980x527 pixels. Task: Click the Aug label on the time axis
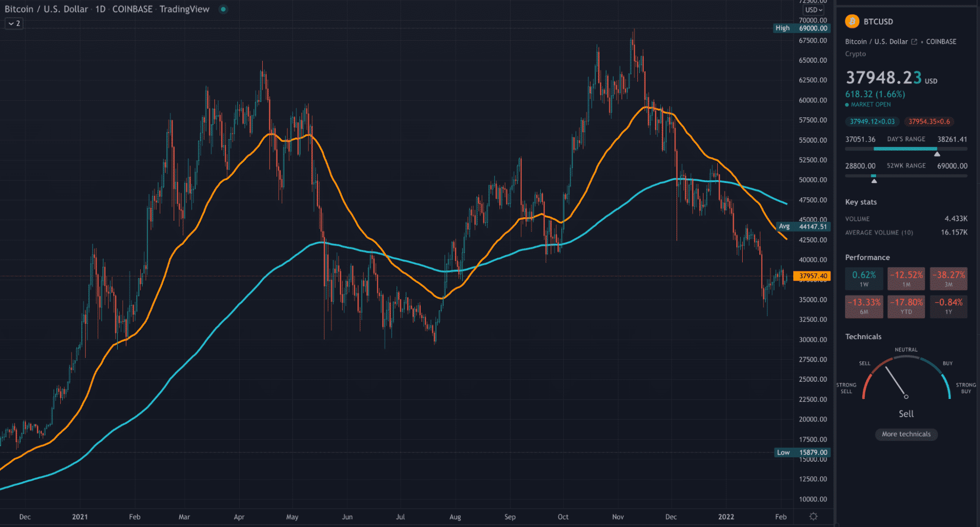[455, 517]
